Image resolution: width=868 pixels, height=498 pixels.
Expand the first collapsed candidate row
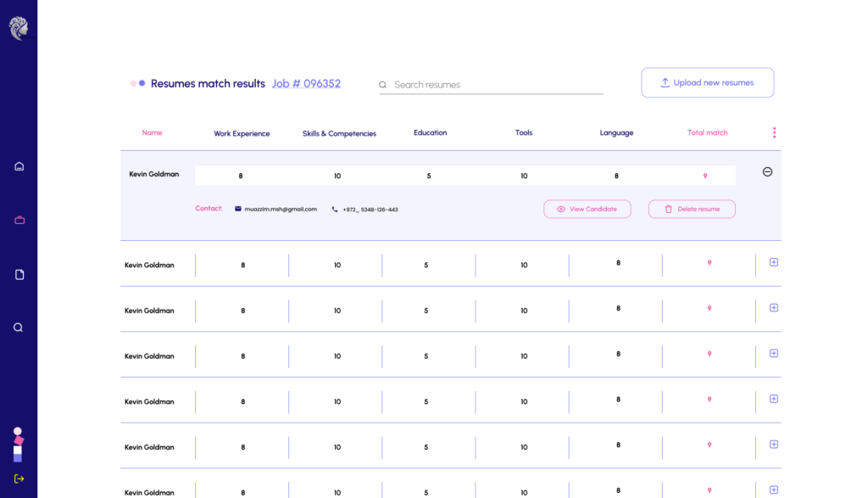773,262
